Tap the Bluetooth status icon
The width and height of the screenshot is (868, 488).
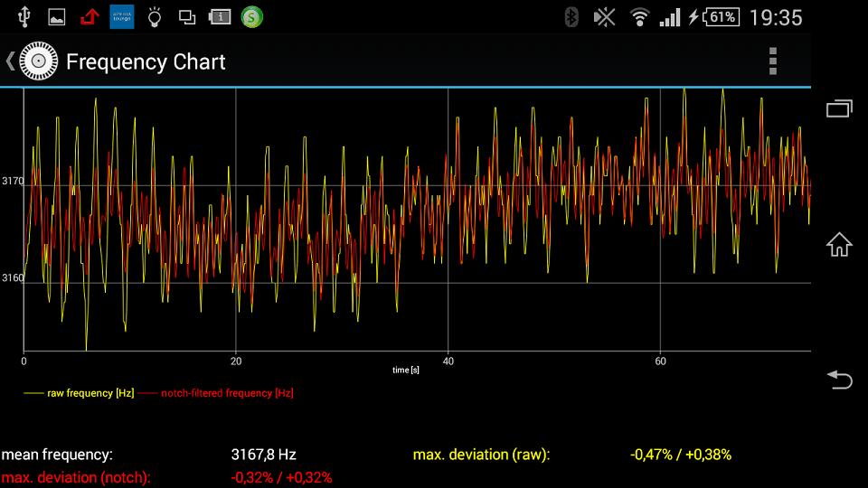(x=571, y=17)
